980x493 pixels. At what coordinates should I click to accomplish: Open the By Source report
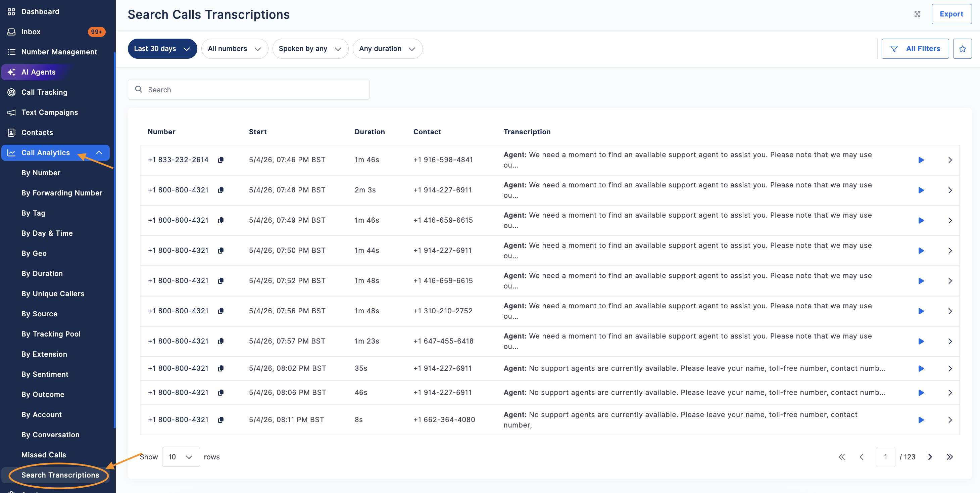(x=39, y=314)
